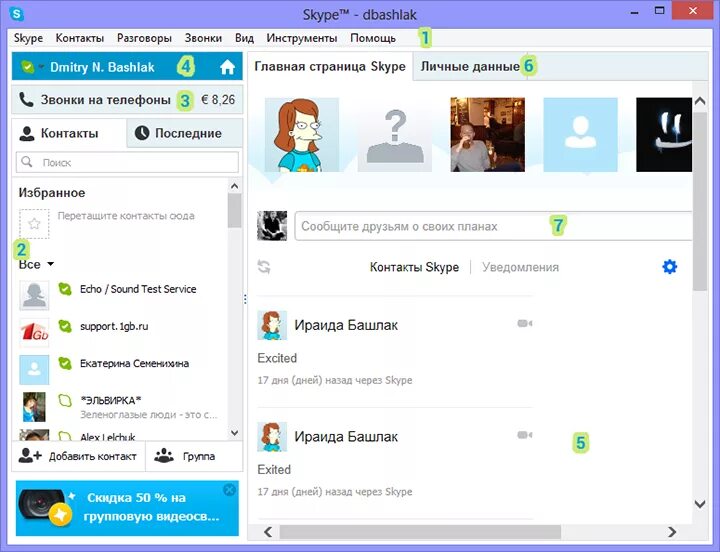Click video call icon on Excited post
This screenshot has width=720, height=552.
(525, 323)
